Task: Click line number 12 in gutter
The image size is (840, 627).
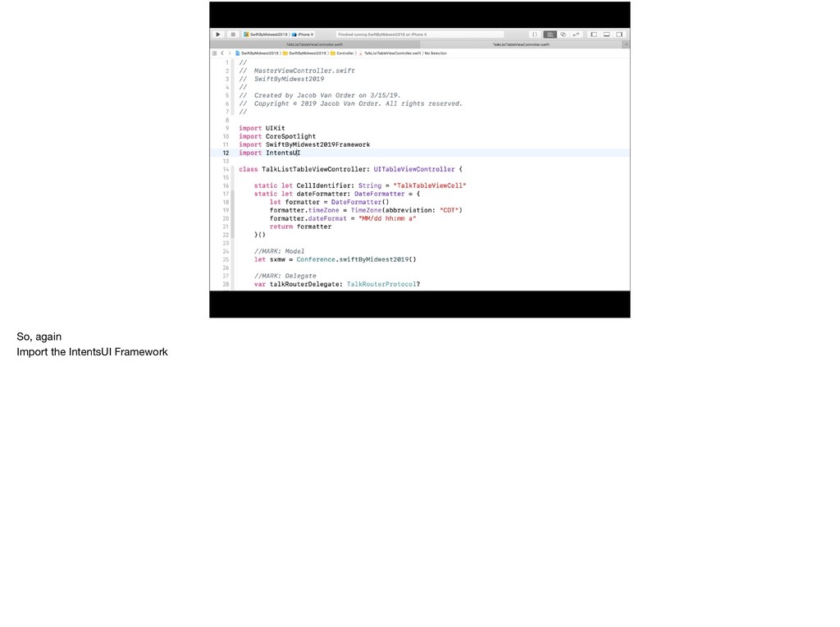Action: point(226,153)
